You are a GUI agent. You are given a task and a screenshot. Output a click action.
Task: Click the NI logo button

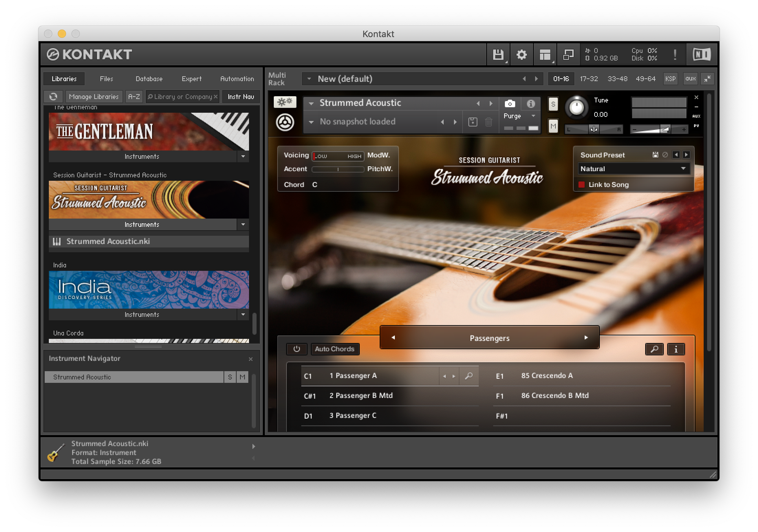click(x=702, y=55)
